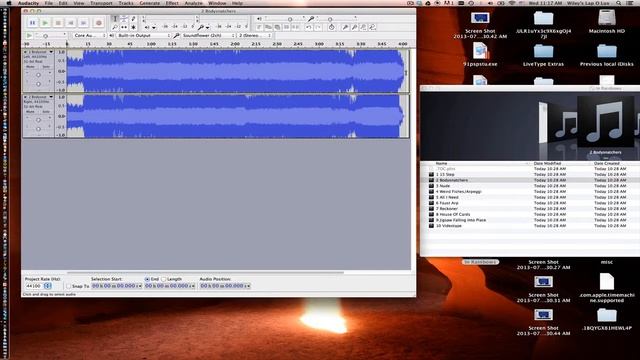Click the green Play button
Screen dimensions: 640x360
pyautogui.click(x=45, y=23)
